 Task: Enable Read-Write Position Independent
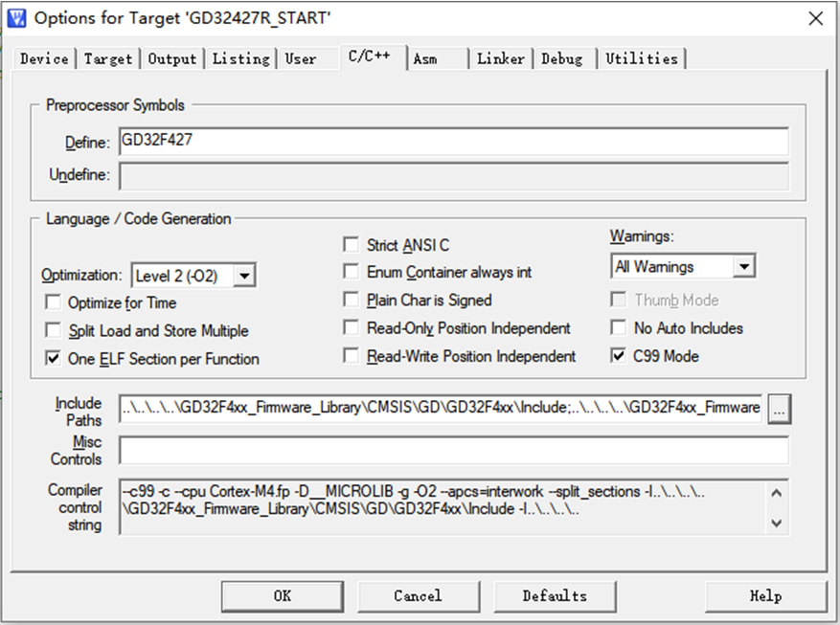[x=352, y=354]
